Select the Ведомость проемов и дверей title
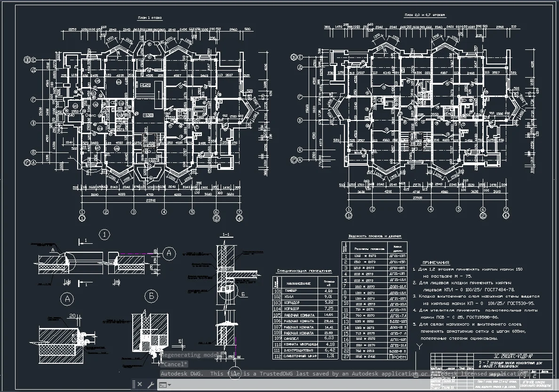Viewport: 559px width, 392px height. (x=375, y=236)
